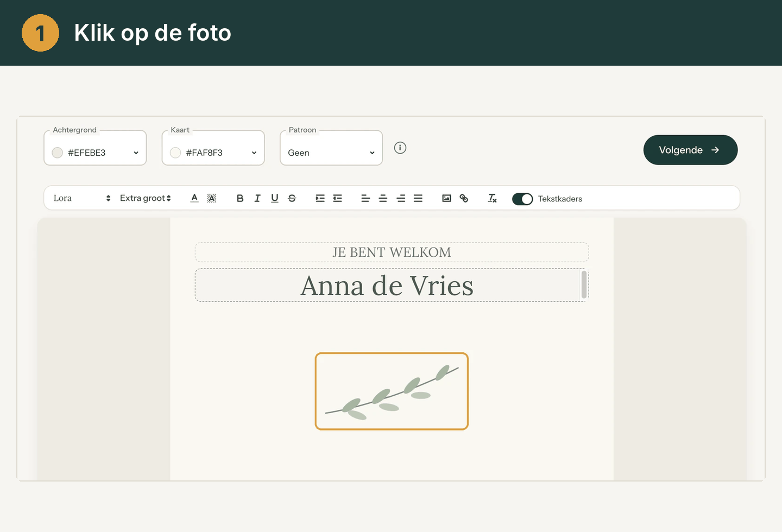The height and width of the screenshot is (532, 782).
Task: Clear text formatting
Action: (492, 198)
